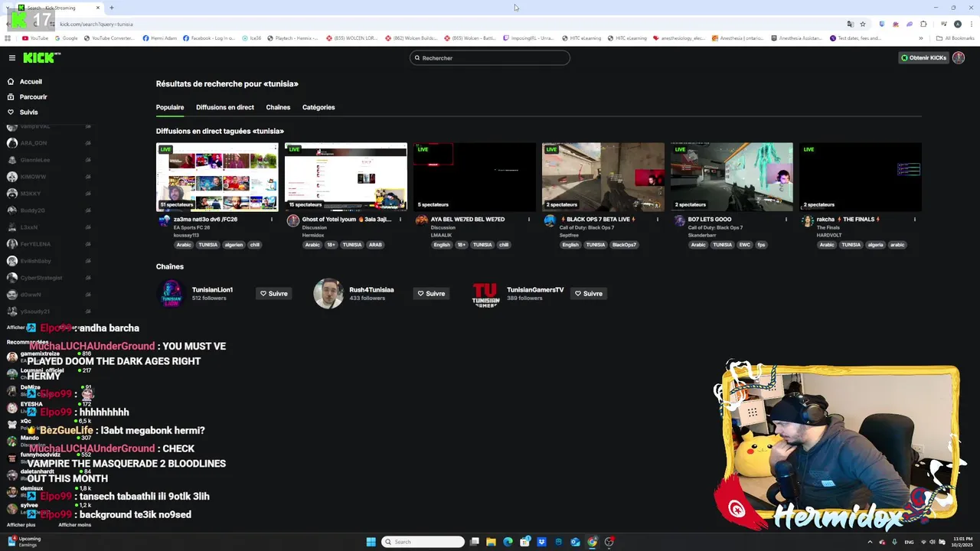This screenshot has width=980, height=551.
Task: Open the hamburger sidebar menu
Action: (12, 57)
